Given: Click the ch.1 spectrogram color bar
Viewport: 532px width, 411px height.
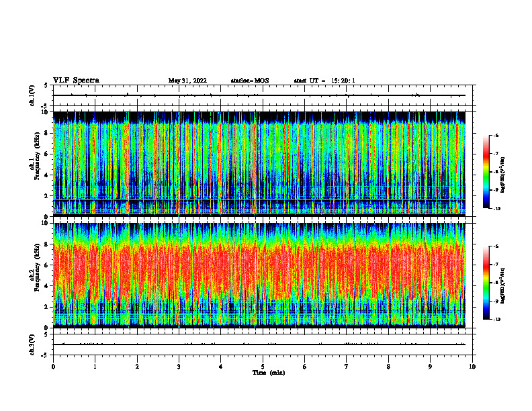Looking at the screenshot, I should click(x=486, y=172).
